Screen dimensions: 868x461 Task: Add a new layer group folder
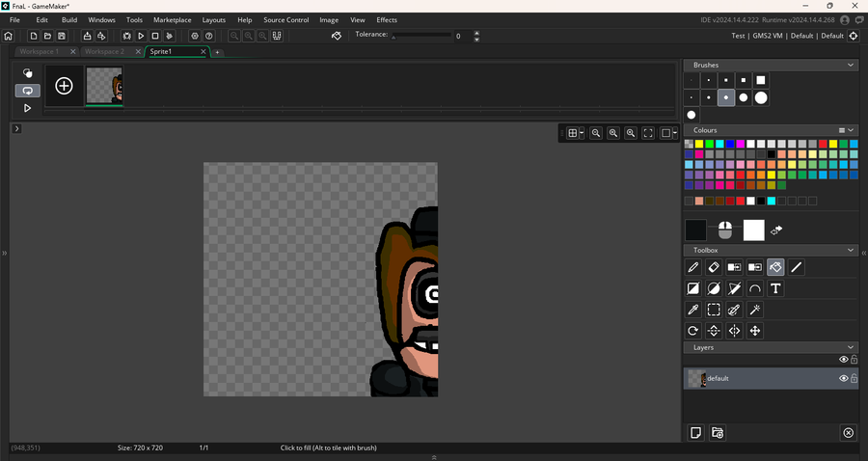point(718,432)
